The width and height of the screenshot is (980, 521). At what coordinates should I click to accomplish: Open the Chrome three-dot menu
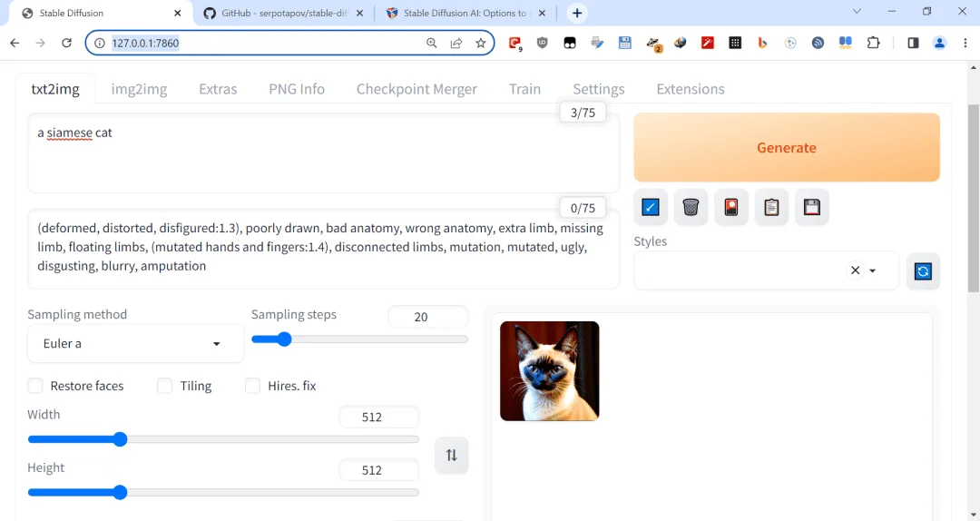pos(965,44)
